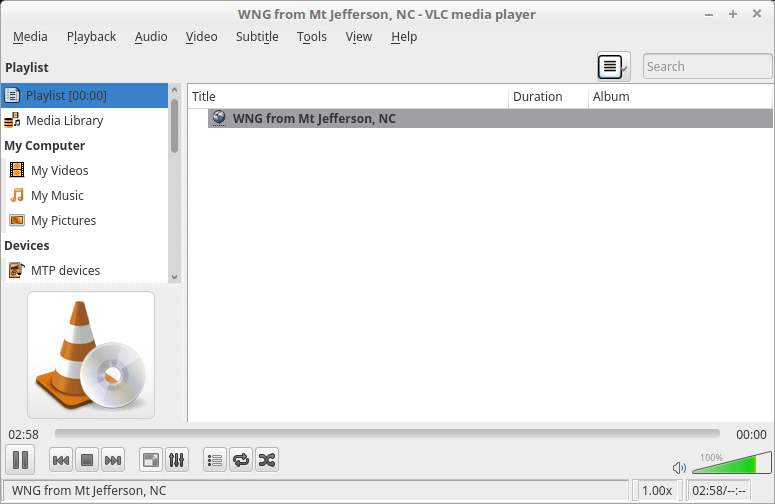Adjust the volume slider at 100%
Image resolution: width=775 pixels, height=504 pixels.
click(x=732, y=463)
